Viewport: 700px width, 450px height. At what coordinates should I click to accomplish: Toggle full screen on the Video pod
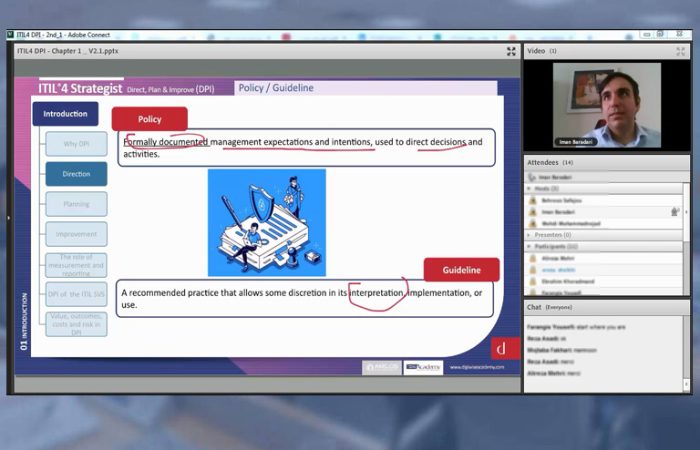point(680,51)
